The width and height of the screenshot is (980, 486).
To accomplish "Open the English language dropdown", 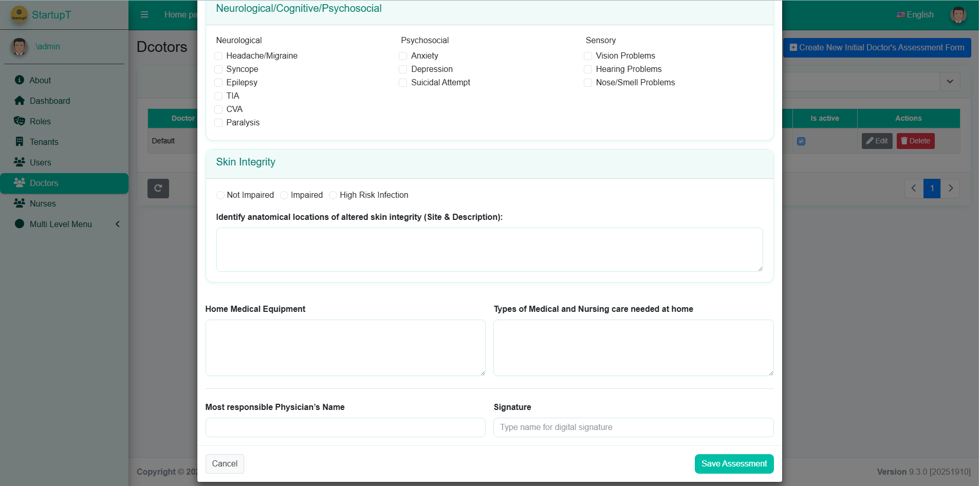I will tap(915, 14).
